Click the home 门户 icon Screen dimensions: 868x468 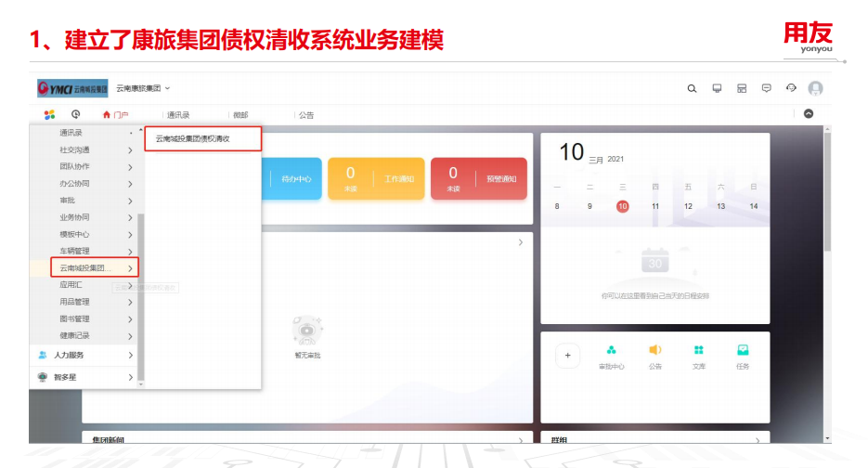click(106, 114)
